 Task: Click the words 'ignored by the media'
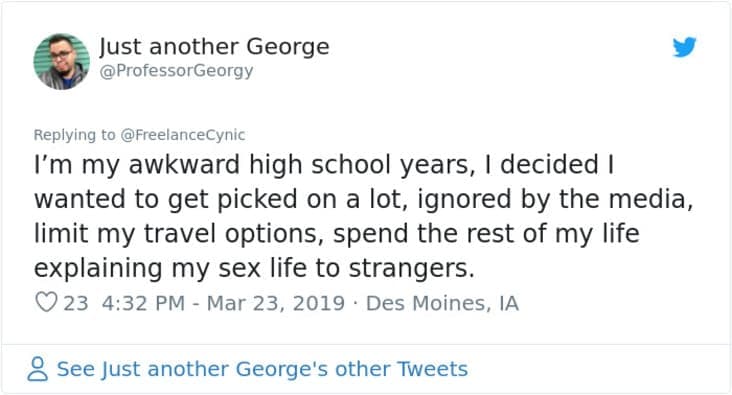pos(553,199)
